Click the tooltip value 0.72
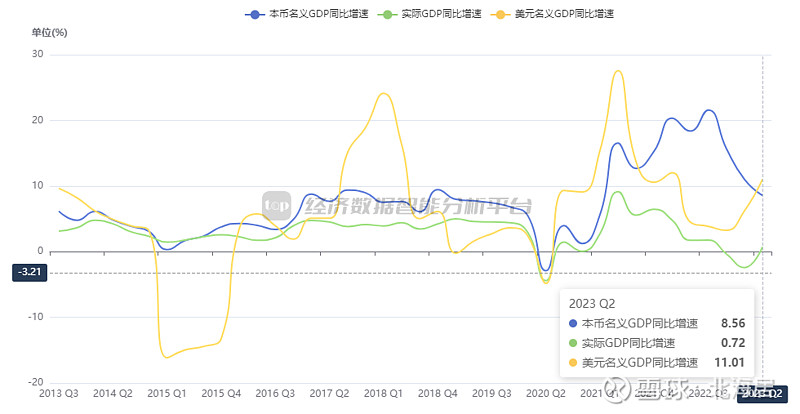The width and height of the screenshot is (800, 414). coord(733,343)
